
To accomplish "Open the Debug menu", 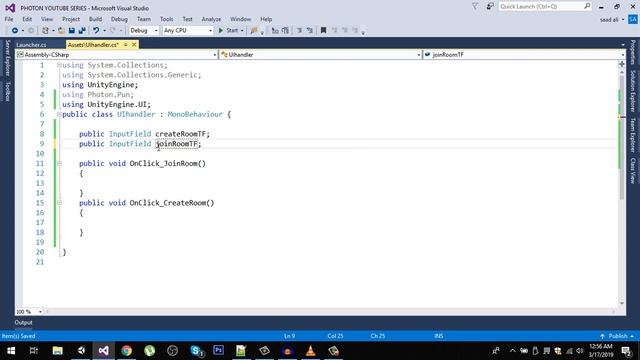I will (119, 19).
